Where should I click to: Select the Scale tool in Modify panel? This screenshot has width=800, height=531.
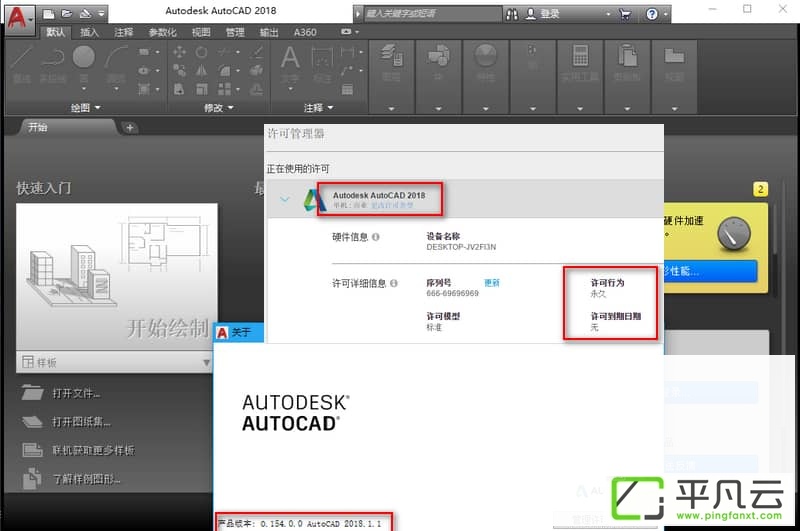[202, 89]
